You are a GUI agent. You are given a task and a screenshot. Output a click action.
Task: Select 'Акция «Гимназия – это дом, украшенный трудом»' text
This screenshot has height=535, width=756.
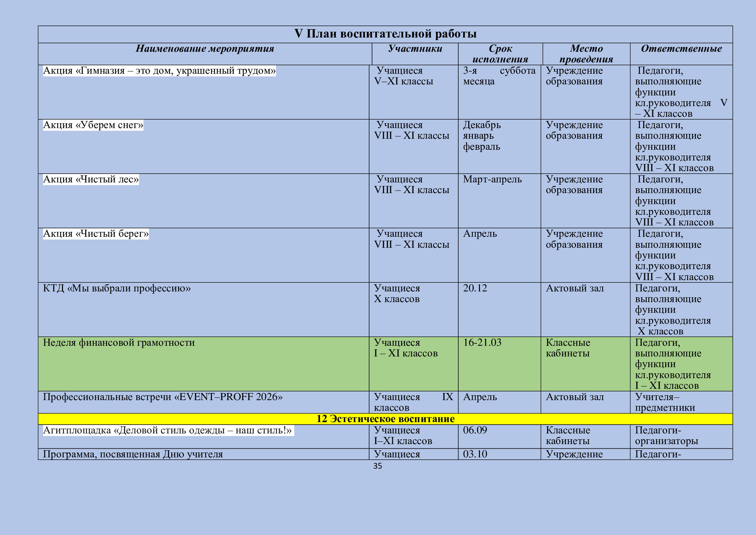click(159, 71)
